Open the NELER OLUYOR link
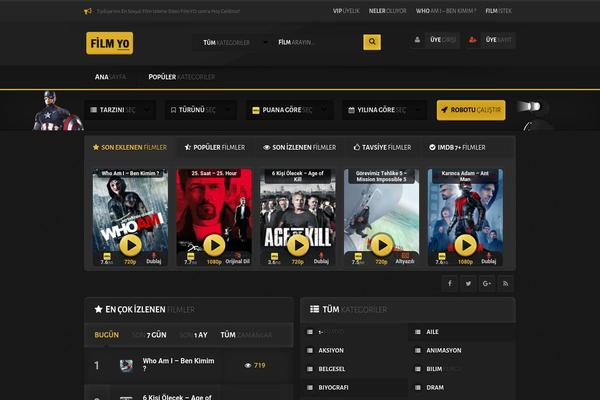The image size is (600, 400). click(388, 11)
